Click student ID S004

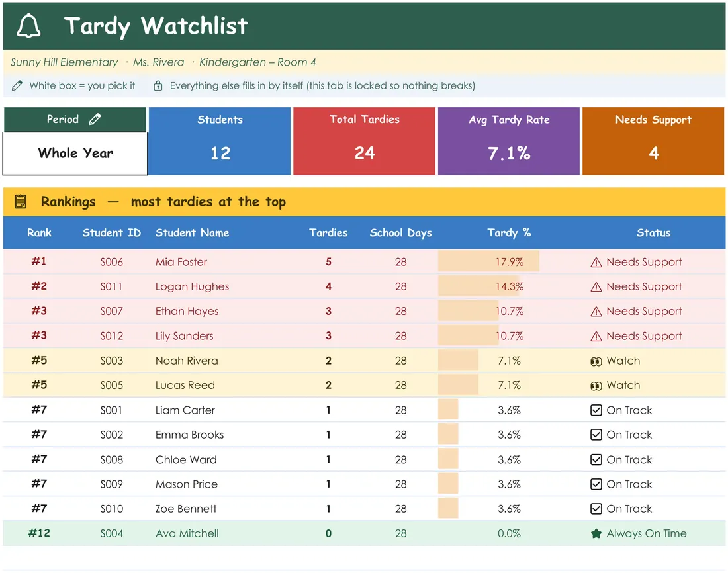click(x=111, y=533)
